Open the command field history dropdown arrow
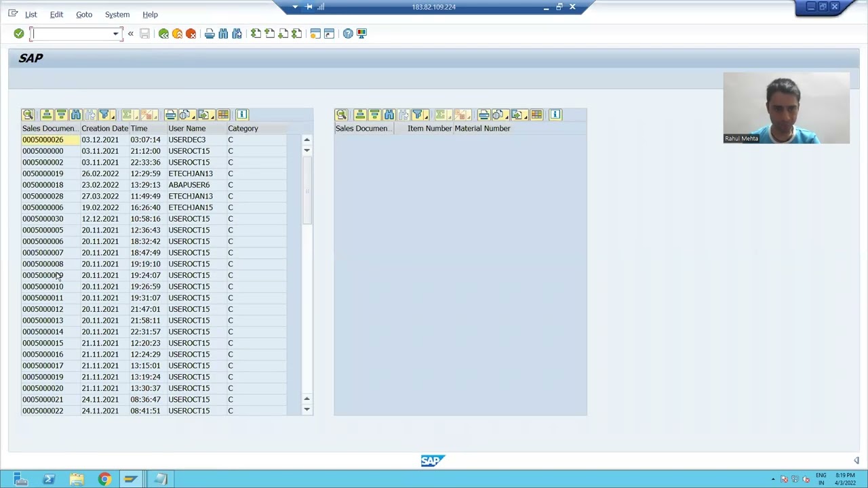The height and width of the screenshot is (488, 868). 115,33
